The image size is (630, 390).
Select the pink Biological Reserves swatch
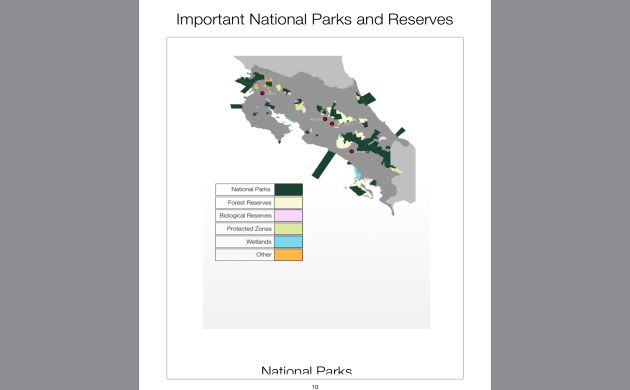click(x=288, y=216)
